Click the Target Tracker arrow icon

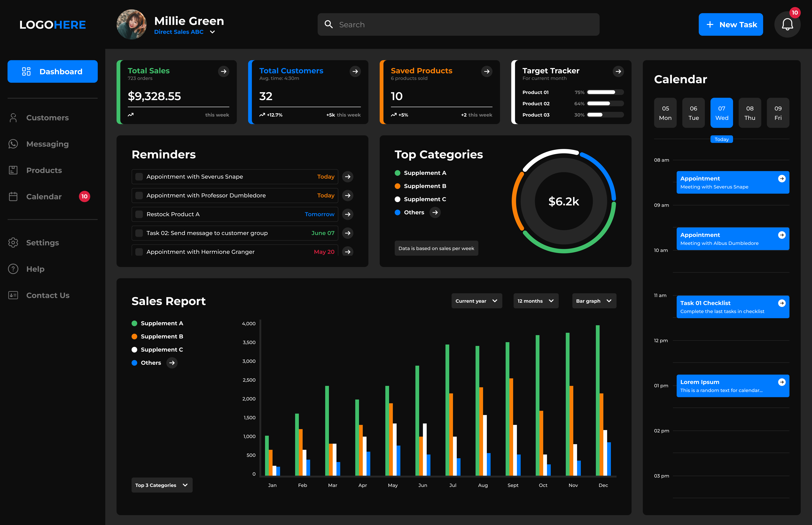pos(618,71)
